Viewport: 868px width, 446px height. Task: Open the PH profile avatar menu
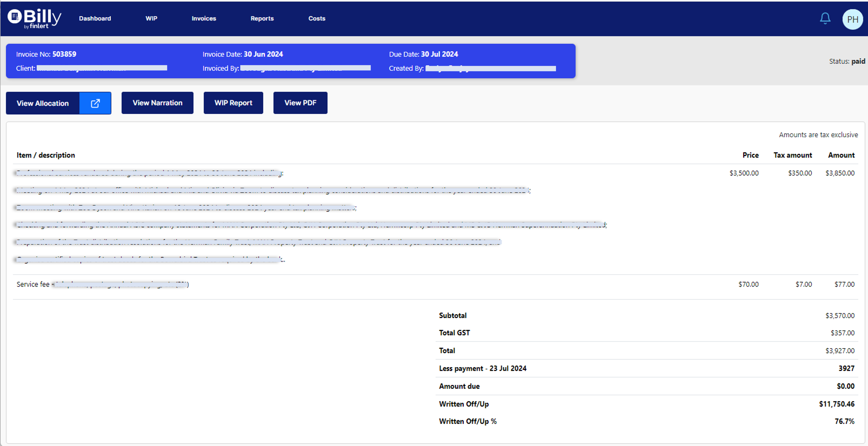point(852,19)
